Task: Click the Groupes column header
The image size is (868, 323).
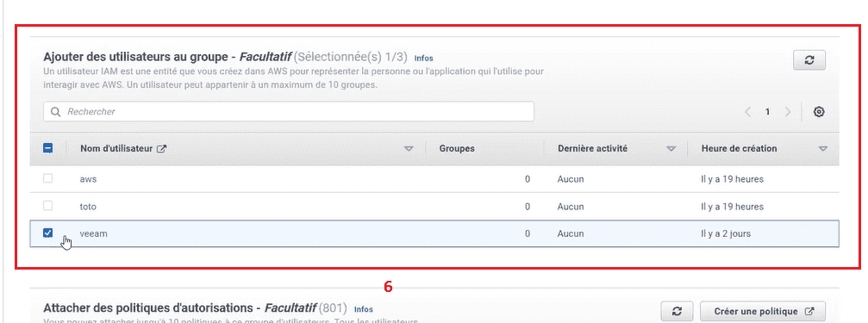Action: (x=457, y=149)
